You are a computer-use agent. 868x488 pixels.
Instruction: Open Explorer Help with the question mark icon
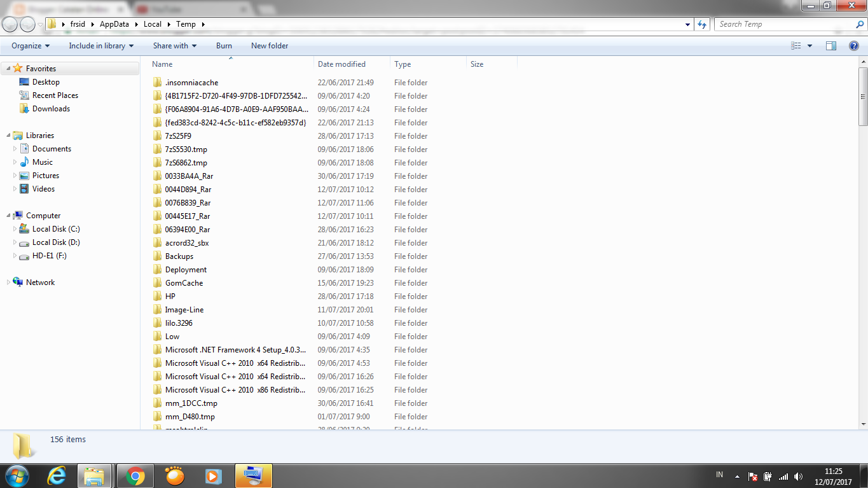854,45
